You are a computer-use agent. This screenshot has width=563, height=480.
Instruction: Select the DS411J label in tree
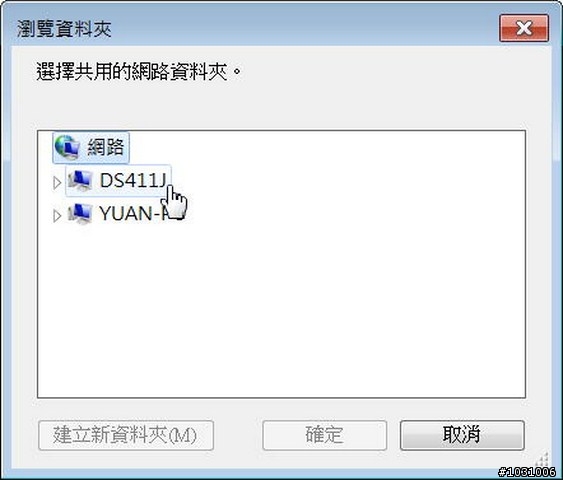coord(133,180)
